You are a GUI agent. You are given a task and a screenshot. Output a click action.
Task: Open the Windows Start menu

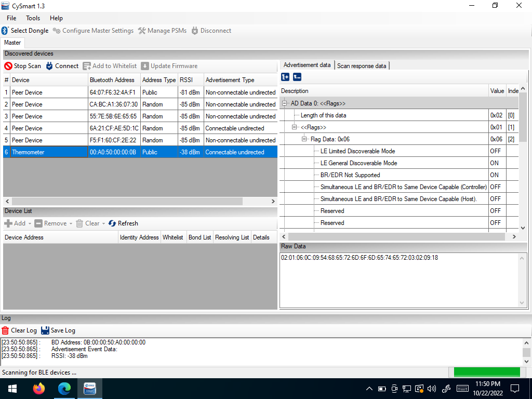pyautogui.click(x=12, y=389)
